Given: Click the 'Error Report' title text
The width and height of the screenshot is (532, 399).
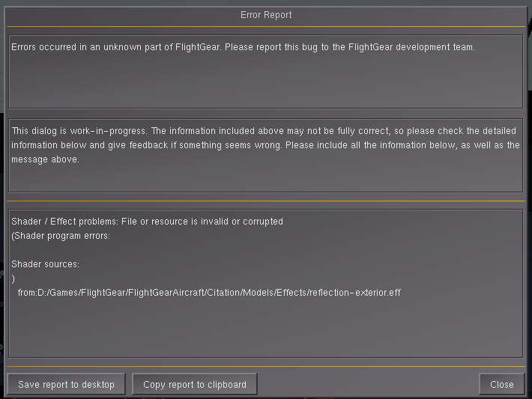Looking at the screenshot, I should pos(266,15).
